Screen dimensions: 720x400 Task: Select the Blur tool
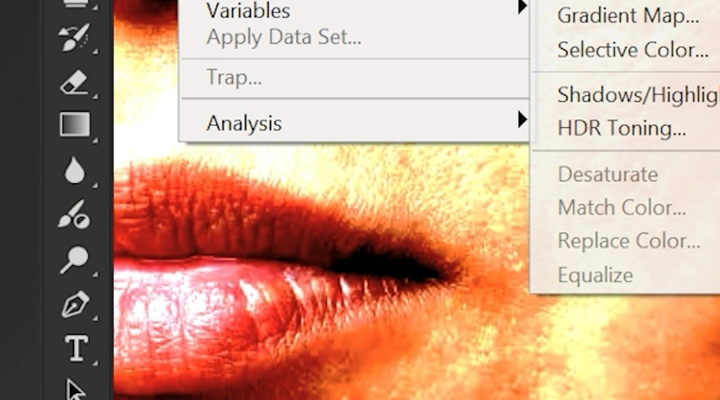pyautogui.click(x=74, y=170)
